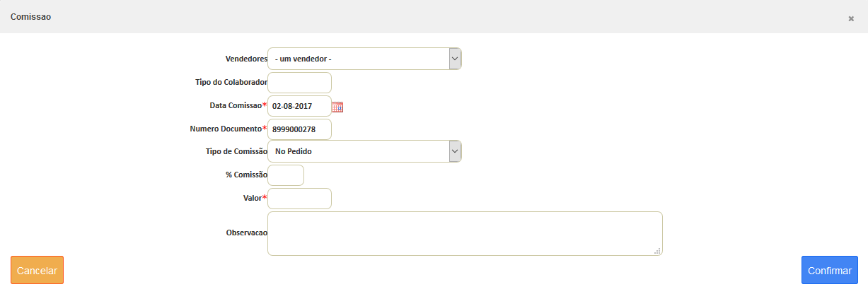The height and width of the screenshot is (294, 868).
Task: Confirm the commission with Confirmar button
Action: tap(829, 270)
